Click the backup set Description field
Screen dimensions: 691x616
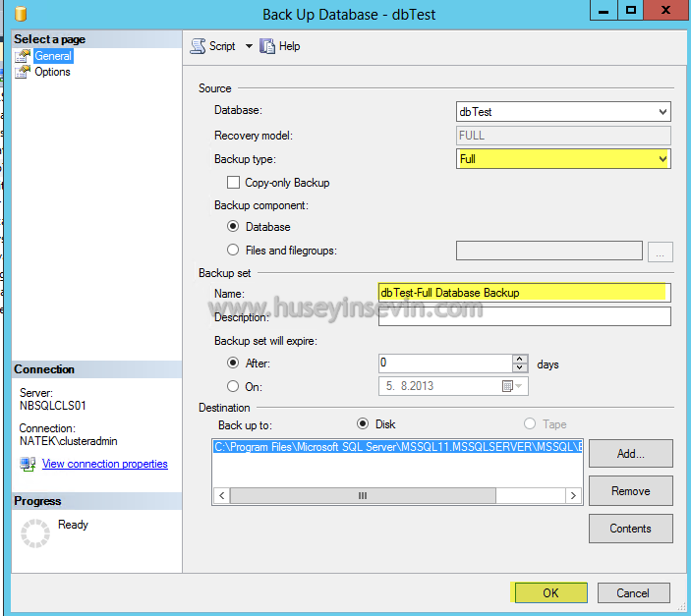coord(525,316)
